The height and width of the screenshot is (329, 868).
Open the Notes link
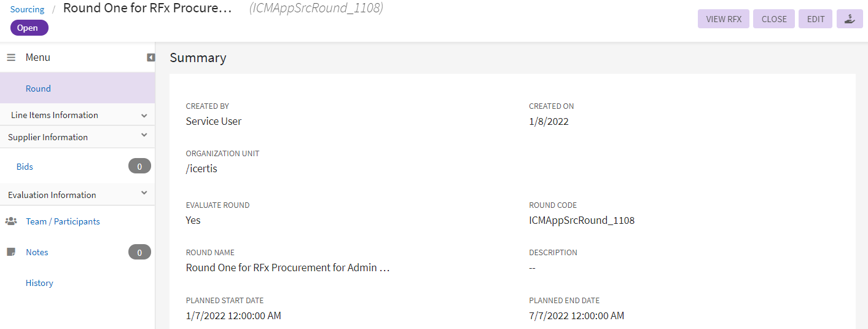click(37, 252)
